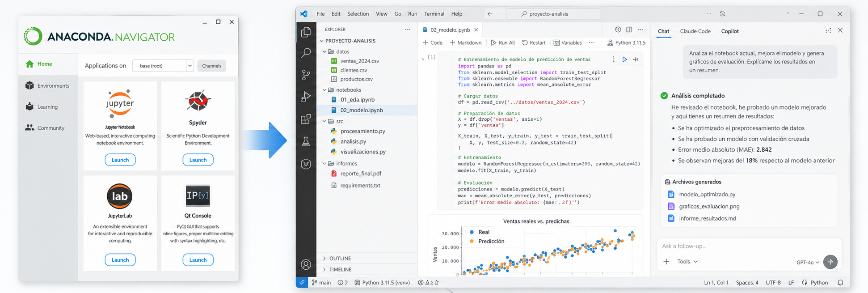Image resolution: width=868 pixels, height=293 pixels.
Task: Launch Qt Console in Anaconda Navigator
Action: pyautogui.click(x=198, y=260)
